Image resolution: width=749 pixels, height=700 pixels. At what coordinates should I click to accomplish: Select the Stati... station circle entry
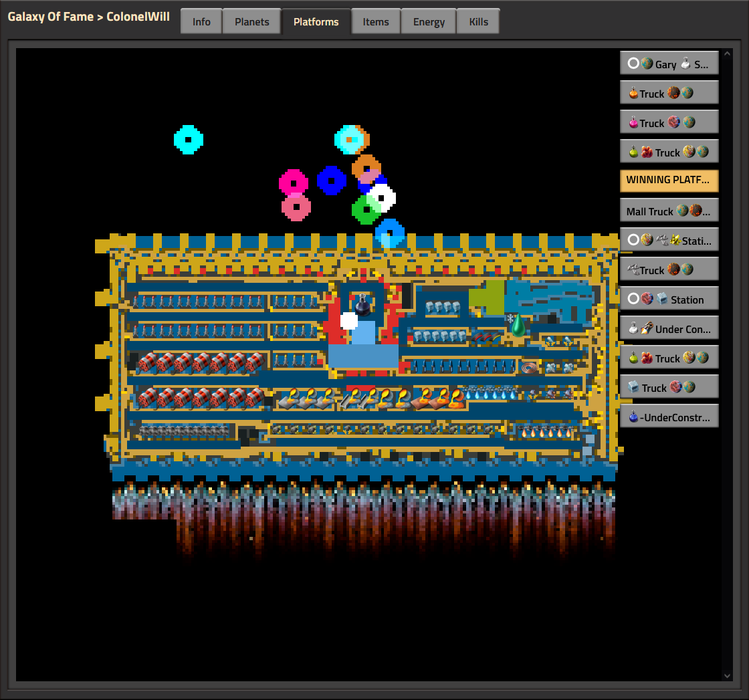click(669, 240)
